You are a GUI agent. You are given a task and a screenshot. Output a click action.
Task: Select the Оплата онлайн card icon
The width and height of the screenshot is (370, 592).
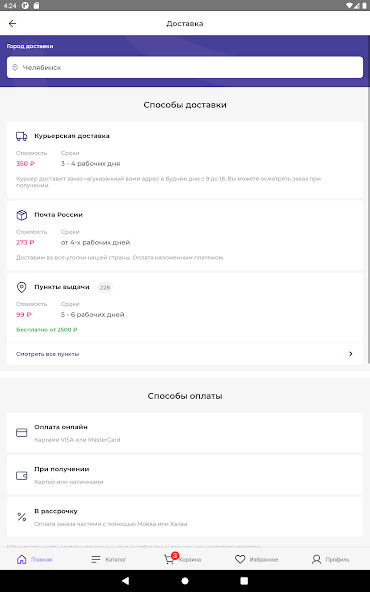(22, 432)
